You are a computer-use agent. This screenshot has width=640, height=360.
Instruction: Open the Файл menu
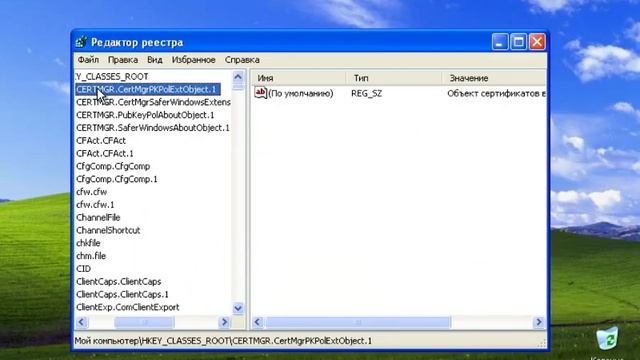tap(88, 60)
